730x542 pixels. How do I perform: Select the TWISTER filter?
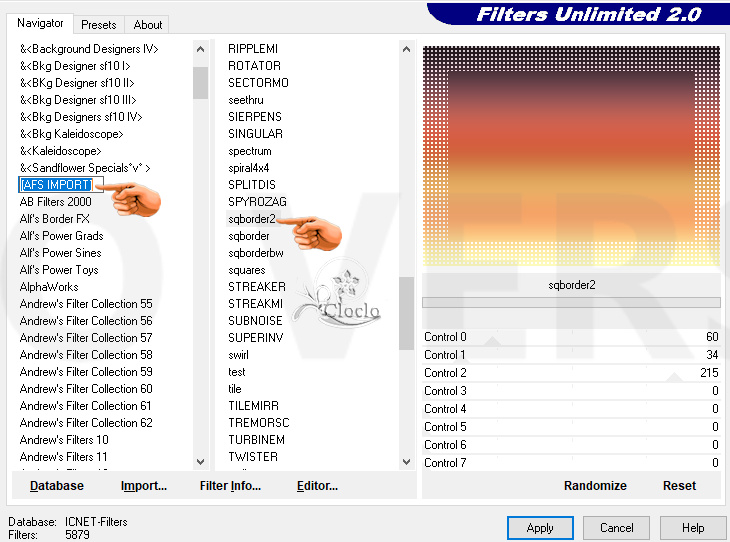[x=253, y=457]
